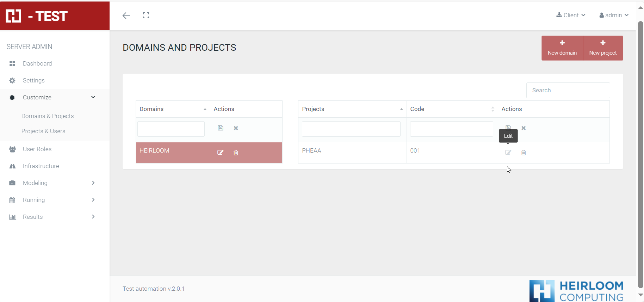Click the New project button
Screen dimensions: 644x302
603,48
